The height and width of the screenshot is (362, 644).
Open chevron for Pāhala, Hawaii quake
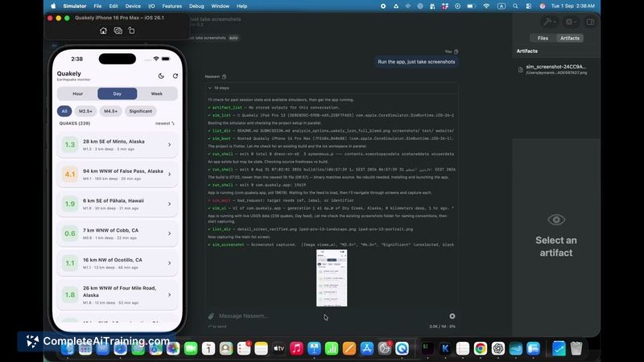click(x=169, y=204)
